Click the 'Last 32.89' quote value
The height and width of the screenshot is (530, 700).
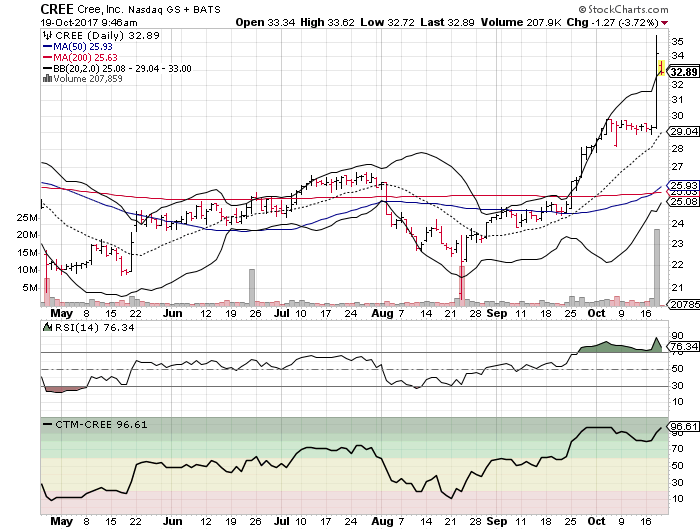(x=447, y=22)
